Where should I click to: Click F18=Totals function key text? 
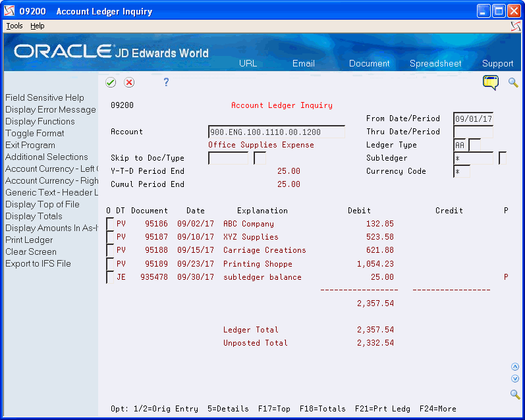tap(322, 409)
